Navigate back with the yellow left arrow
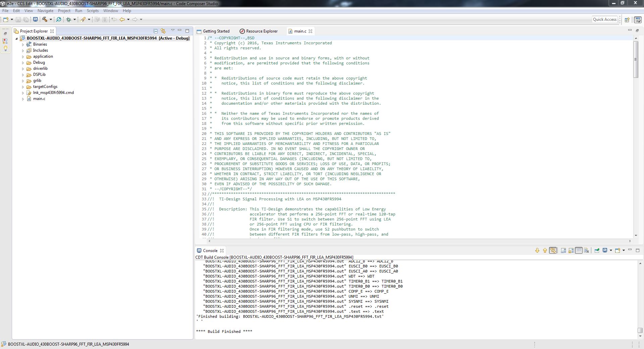The height and width of the screenshot is (349, 644). (x=122, y=19)
